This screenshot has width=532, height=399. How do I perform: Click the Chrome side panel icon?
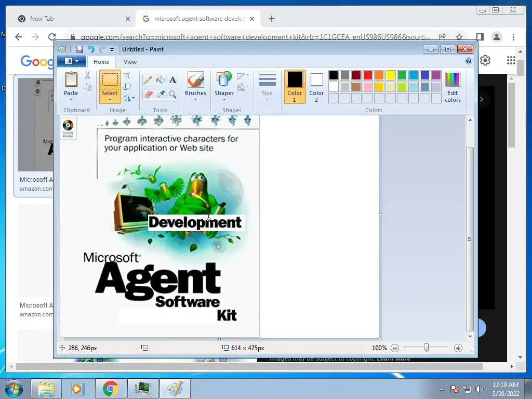(480, 37)
